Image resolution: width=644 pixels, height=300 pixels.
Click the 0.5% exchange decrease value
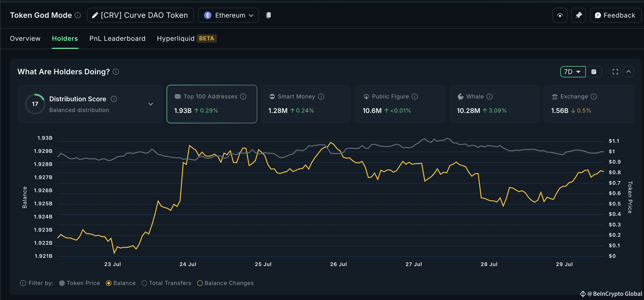(x=584, y=111)
